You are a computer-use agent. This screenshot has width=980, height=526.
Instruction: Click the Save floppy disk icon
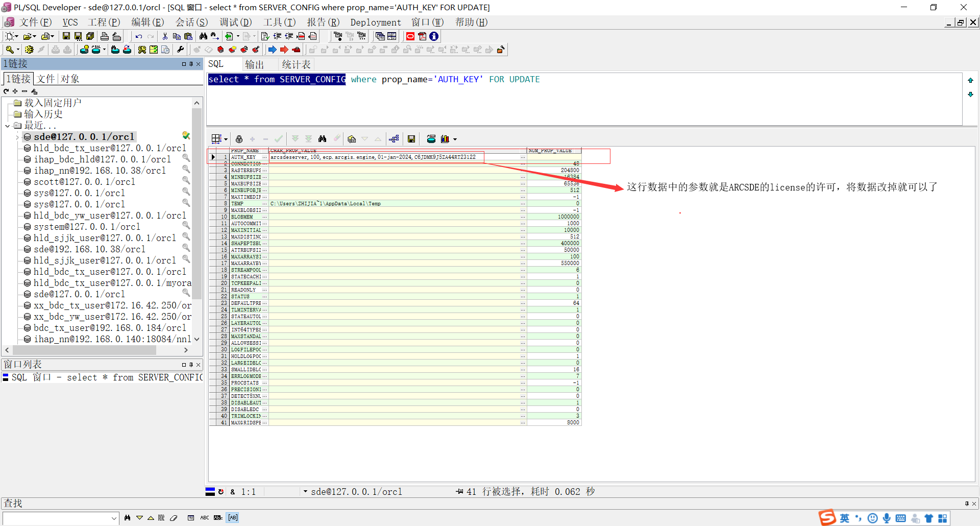click(x=66, y=36)
